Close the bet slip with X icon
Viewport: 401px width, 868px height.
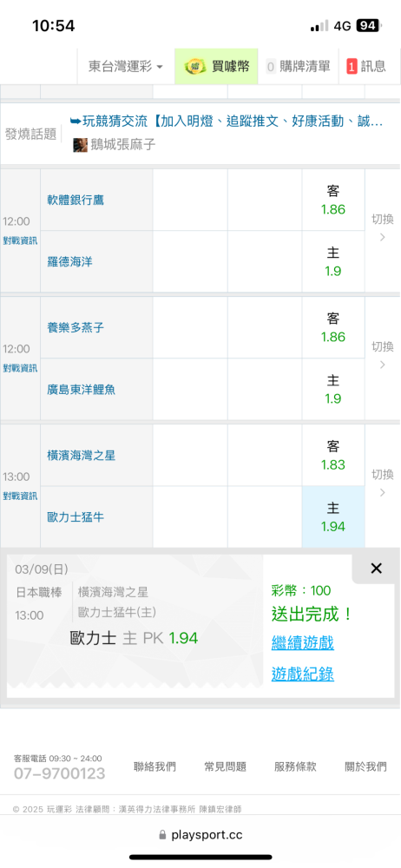click(x=376, y=569)
